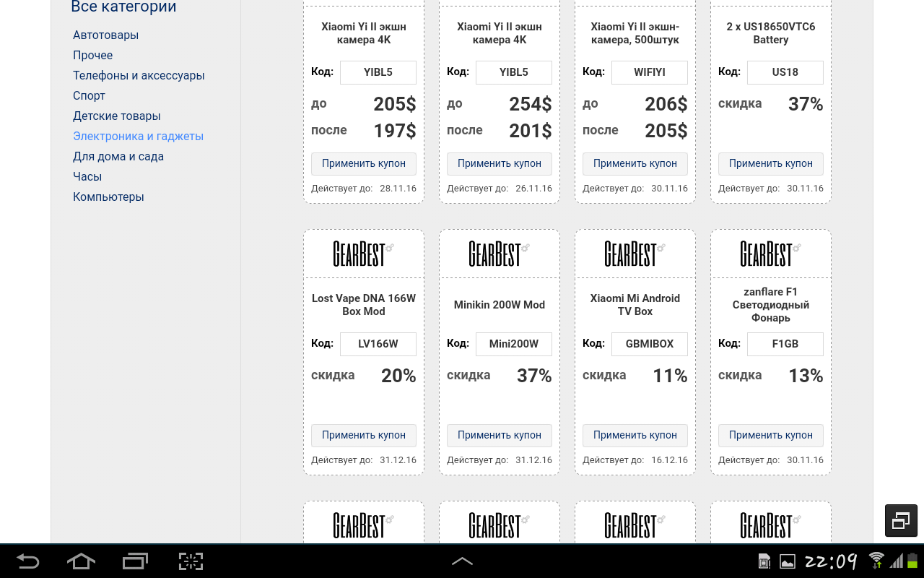Apply coupon for 254$ Xiaomi Yi II camera
Image resolution: width=924 pixels, height=578 pixels.
[500, 163]
